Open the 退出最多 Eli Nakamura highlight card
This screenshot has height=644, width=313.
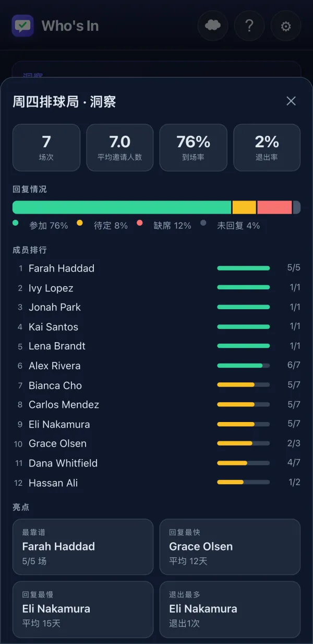point(230,610)
